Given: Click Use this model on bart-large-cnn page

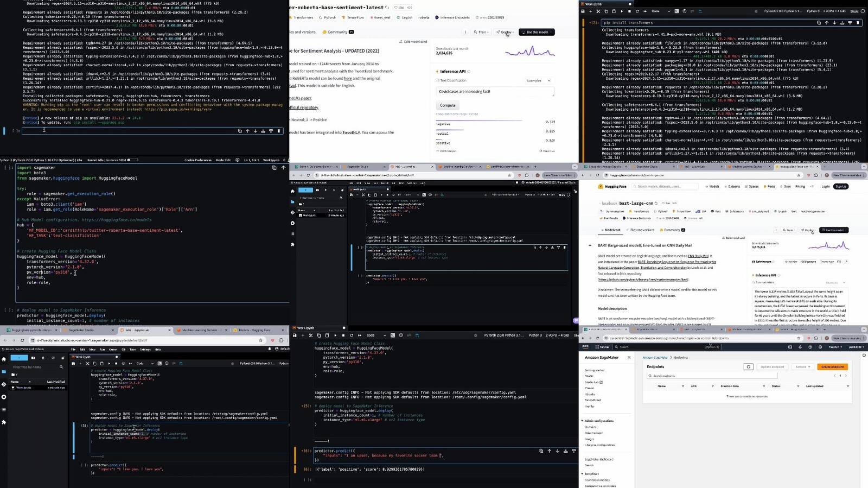Looking at the screenshot, I should click(833, 230).
